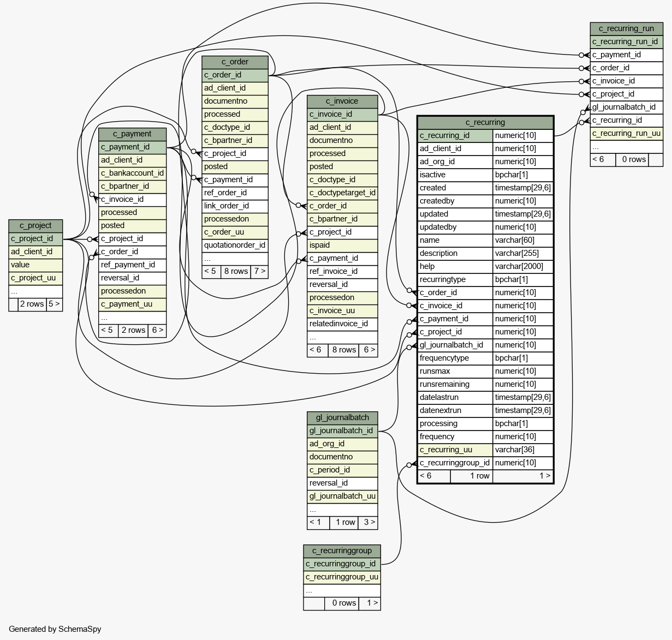
Task: Select c_recurring_id in c_recurring_run table
Action: click(x=626, y=121)
